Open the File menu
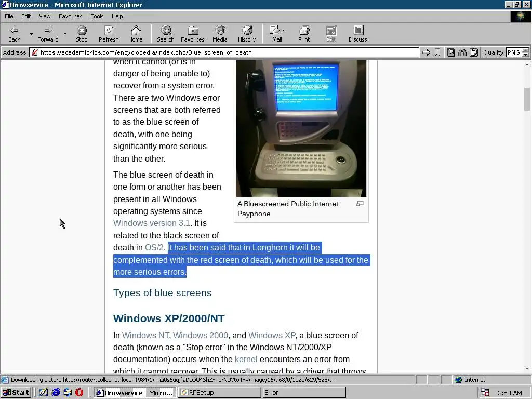Screen dimensions: 532x399 (9, 16)
